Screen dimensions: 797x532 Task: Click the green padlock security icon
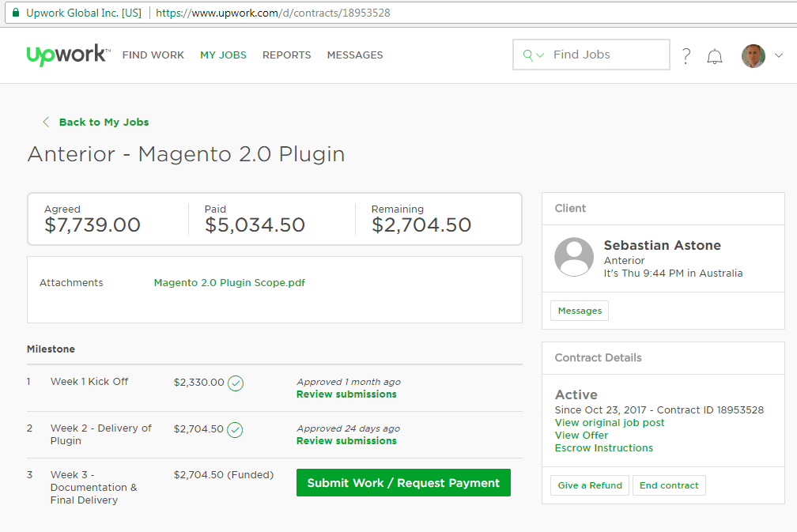pos(15,13)
